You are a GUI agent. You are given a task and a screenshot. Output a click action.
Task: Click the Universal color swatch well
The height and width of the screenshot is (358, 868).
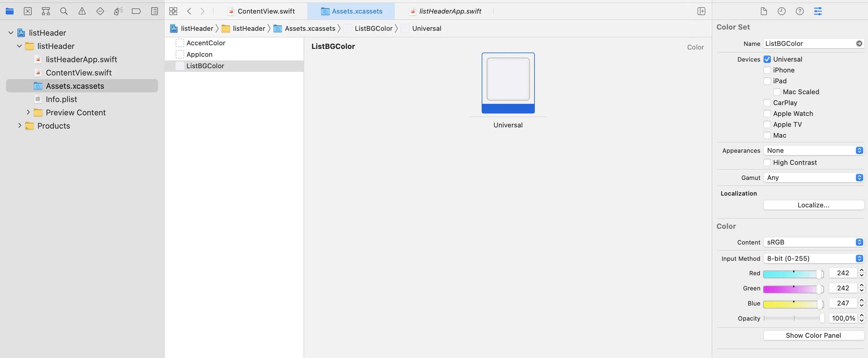pos(508,79)
